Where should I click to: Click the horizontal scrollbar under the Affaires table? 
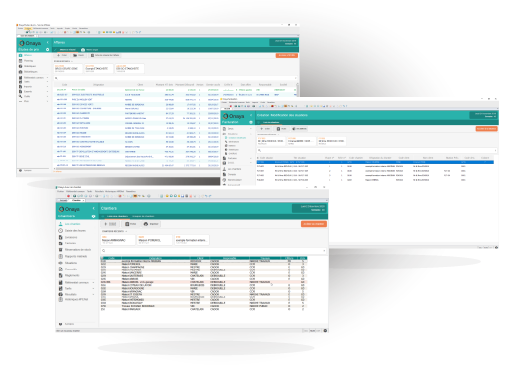(137, 169)
